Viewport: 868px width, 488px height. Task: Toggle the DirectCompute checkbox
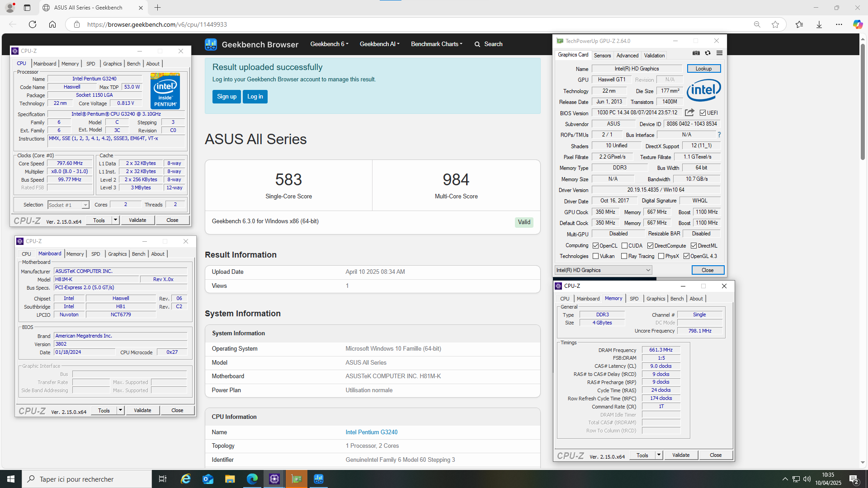point(650,246)
